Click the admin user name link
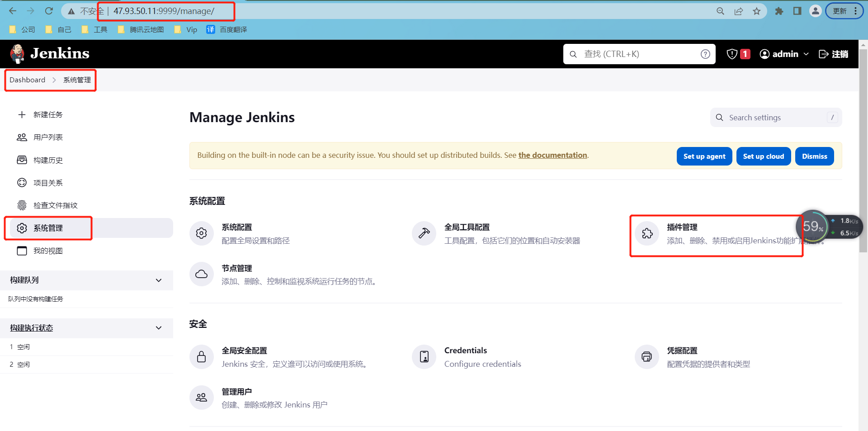The height and width of the screenshot is (431, 868). click(785, 54)
